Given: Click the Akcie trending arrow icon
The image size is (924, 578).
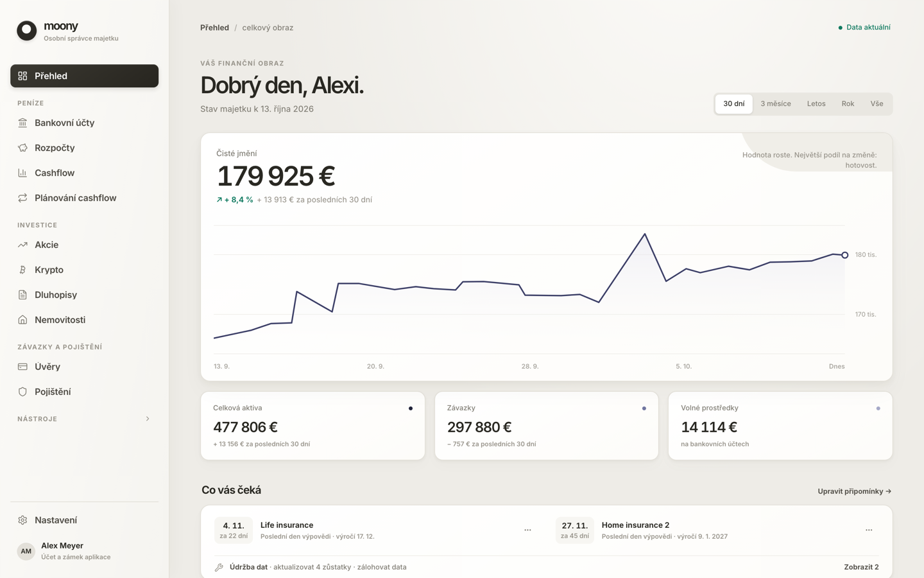Looking at the screenshot, I should coord(22,245).
